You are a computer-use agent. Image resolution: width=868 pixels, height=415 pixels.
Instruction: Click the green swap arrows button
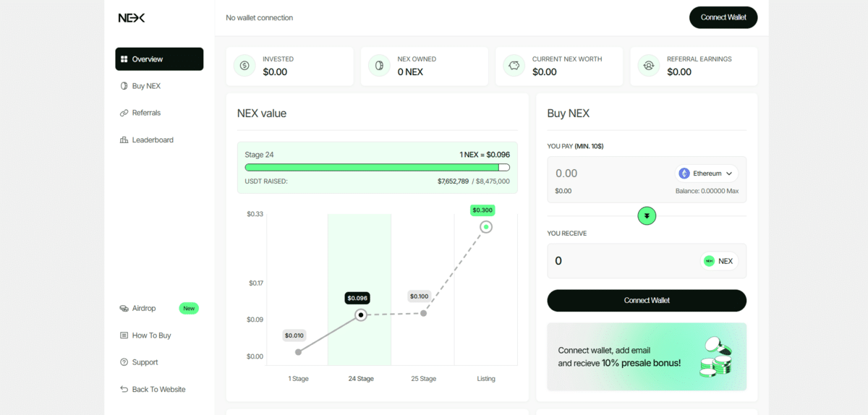coord(647,215)
